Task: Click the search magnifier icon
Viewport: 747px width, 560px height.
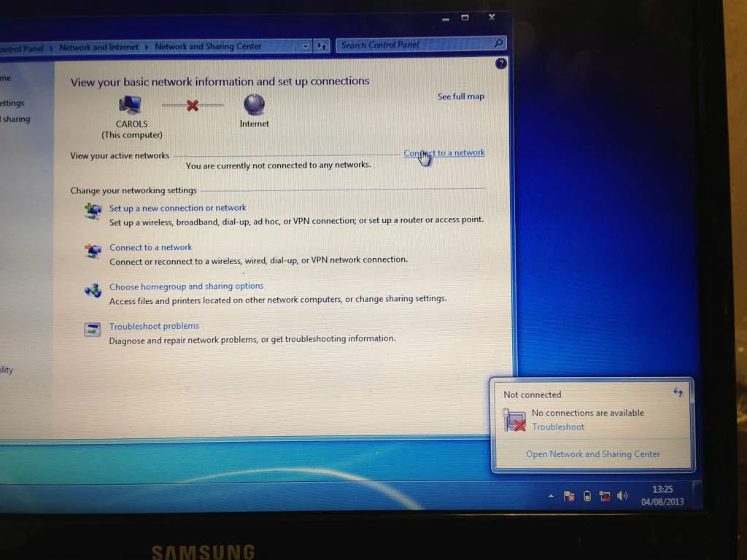Action: [x=498, y=43]
